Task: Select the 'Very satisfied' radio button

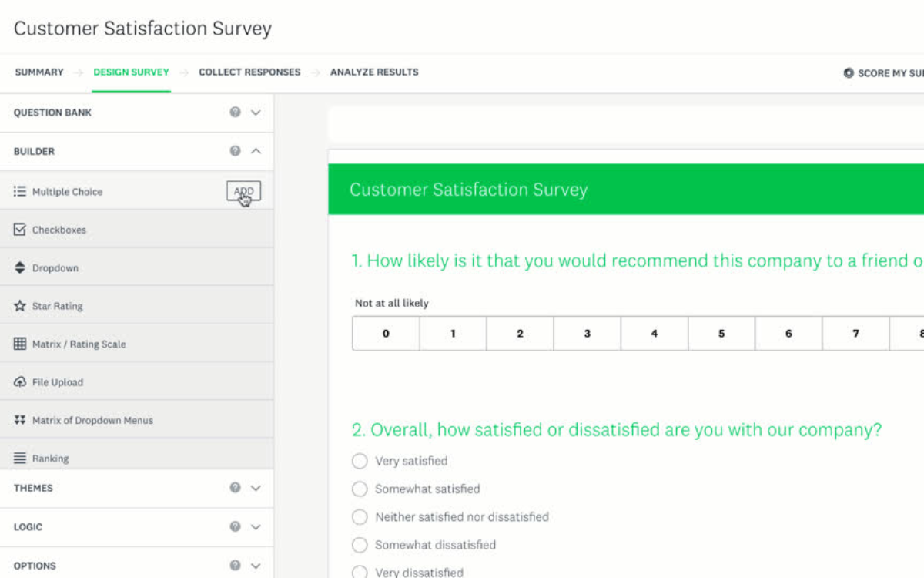Action: 360,461
